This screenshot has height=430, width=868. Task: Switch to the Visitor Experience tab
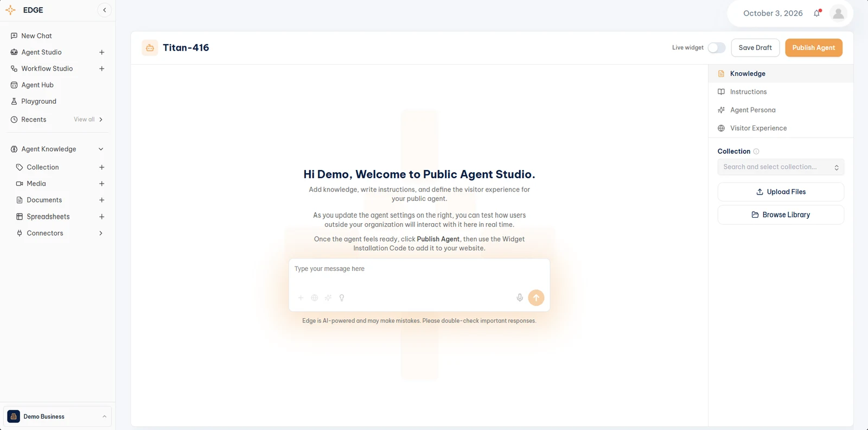coord(781,128)
